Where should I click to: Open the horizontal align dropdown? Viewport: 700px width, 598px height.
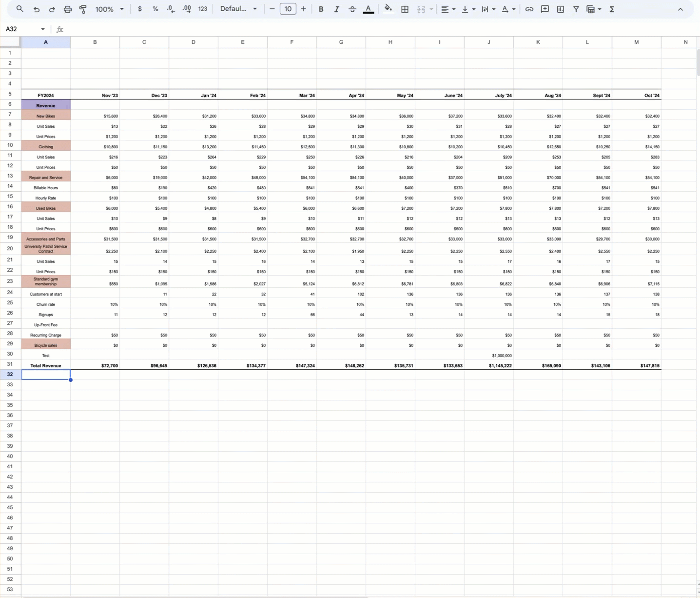[448, 9]
